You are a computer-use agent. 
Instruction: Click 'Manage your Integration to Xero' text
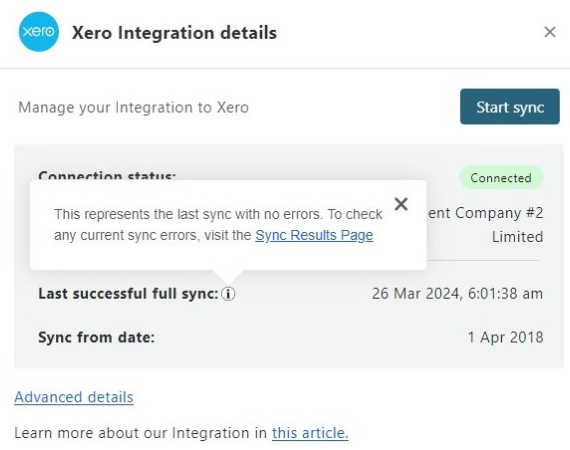point(133,108)
